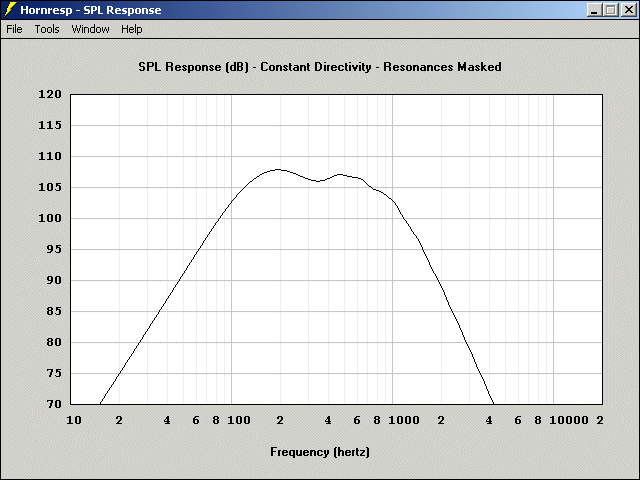Click the 80 dB axis value
Screen dimensions: 640x480
coord(54,342)
